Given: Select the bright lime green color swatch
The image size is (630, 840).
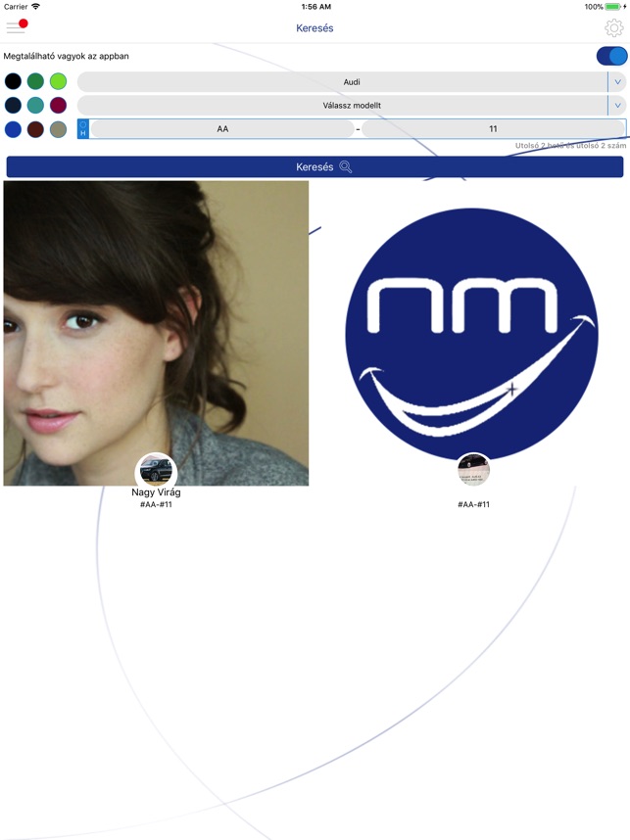Looking at the screenshot, I should point(58,81).
